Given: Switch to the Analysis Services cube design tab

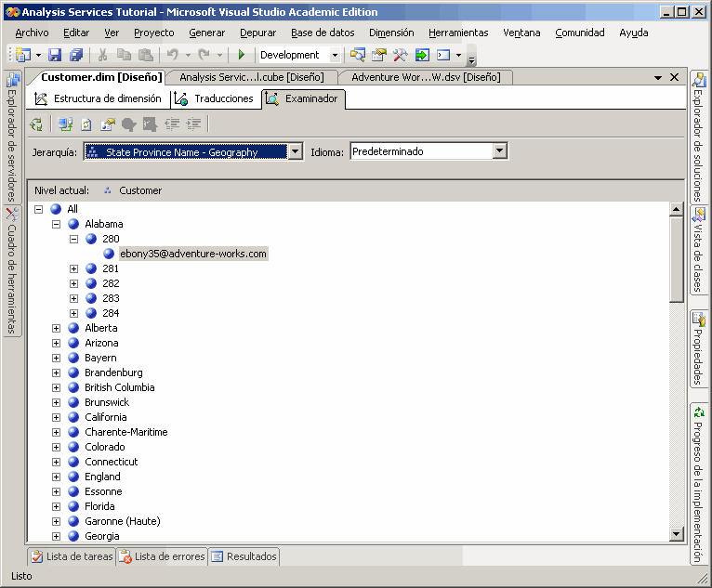Looking at the screenshot, I should tap(252, 77).
